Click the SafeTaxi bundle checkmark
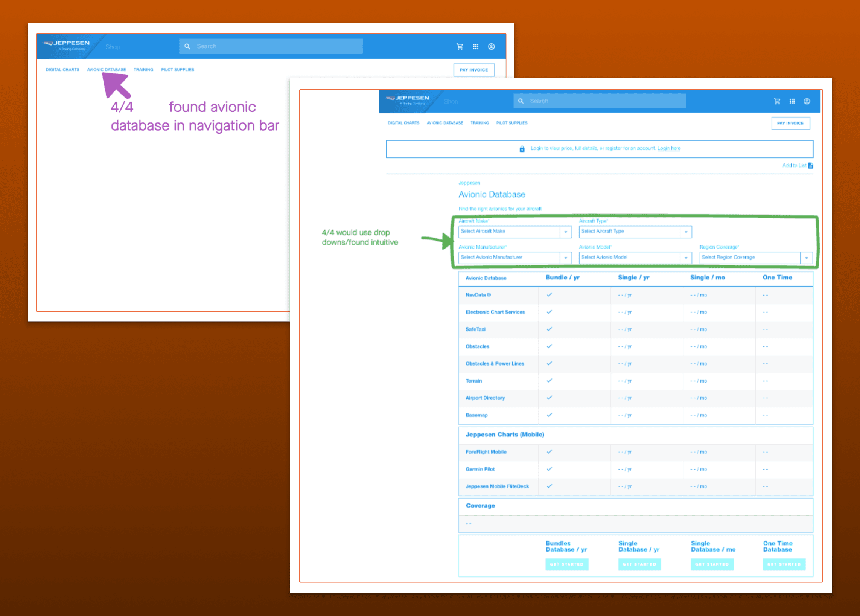Image resolution: width=860 pixels, height=616 pixels. pyautogui.click(x=549, y=329)
